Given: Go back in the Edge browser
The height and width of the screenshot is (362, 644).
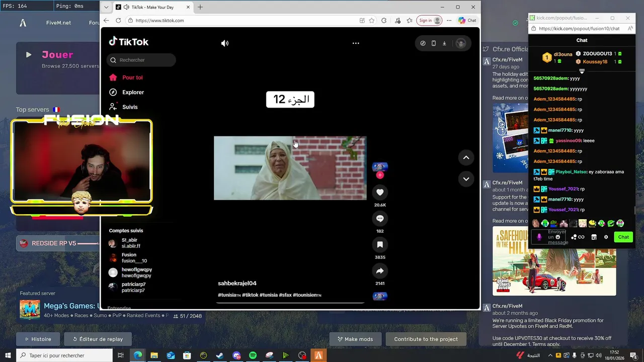Looking at the screenshot, I should click(x=106, y=21).
